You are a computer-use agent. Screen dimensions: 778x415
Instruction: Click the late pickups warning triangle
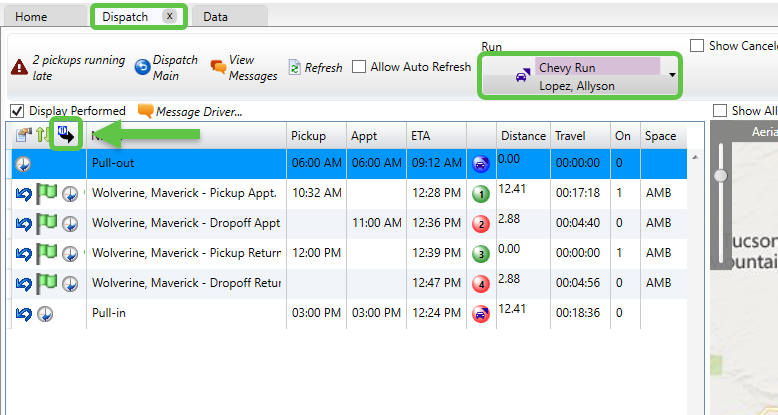(19, 68)
